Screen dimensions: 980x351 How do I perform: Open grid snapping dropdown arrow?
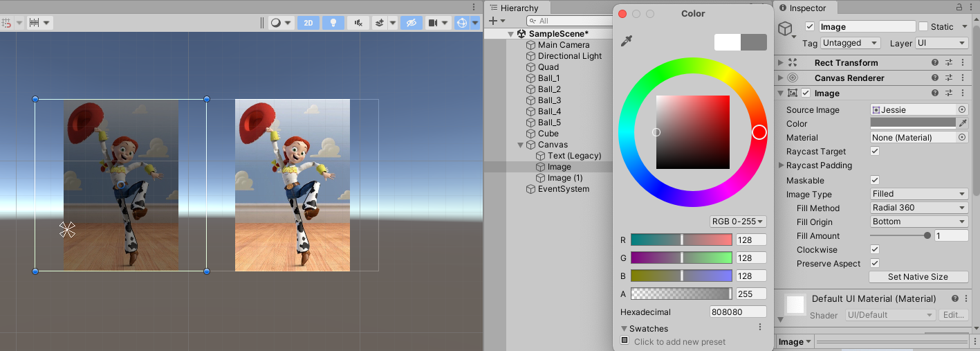pyautogui.click(x=19, y=23)
